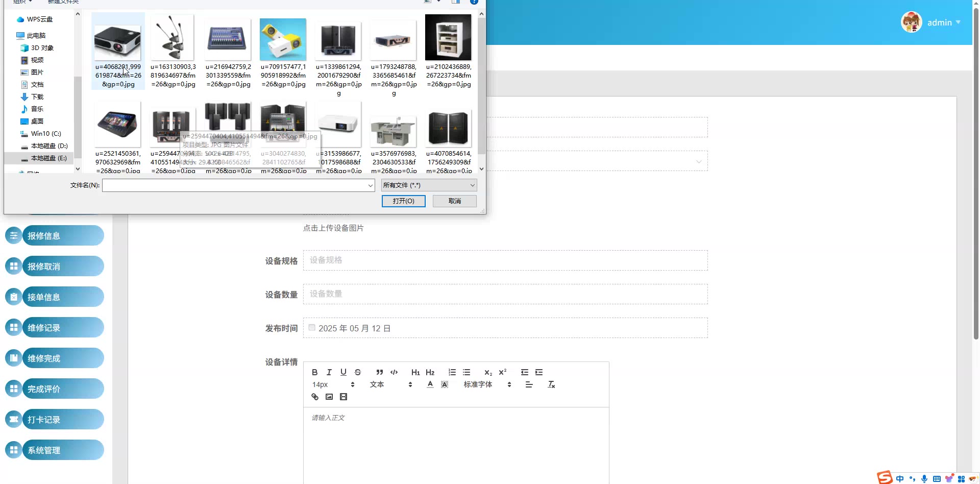Click the admin avatar picture
980x484 pixels.
912,22
